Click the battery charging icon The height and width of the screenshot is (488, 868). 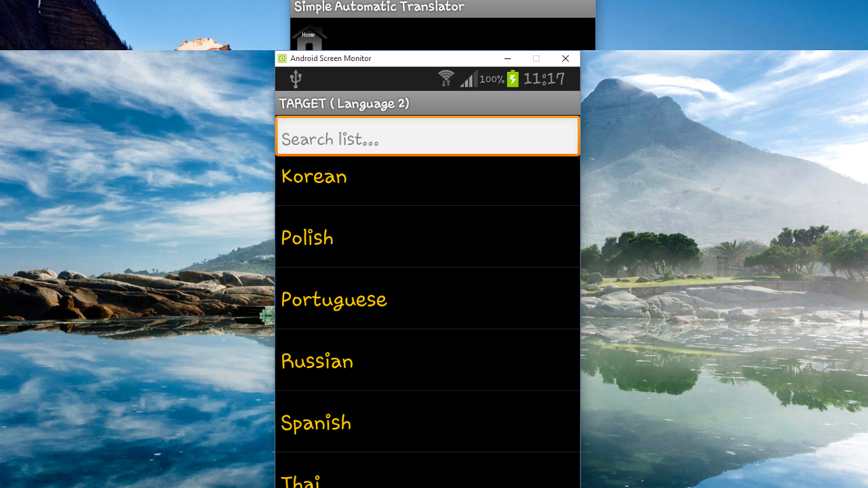pyautogui.click(x=513, y=79)
